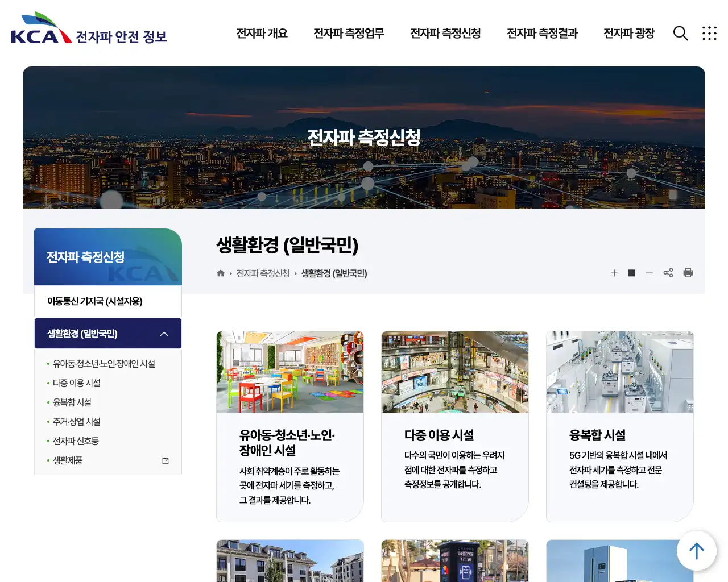
Task: Reset zoom with the square icon
Action: point(632,273)
